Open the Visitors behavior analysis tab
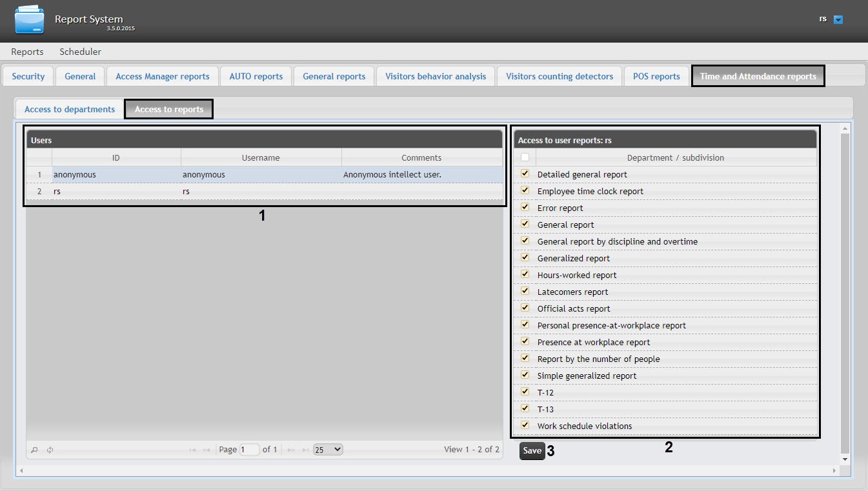The height and width of the screenshot is (491, 868). click(x=436, y=76)
